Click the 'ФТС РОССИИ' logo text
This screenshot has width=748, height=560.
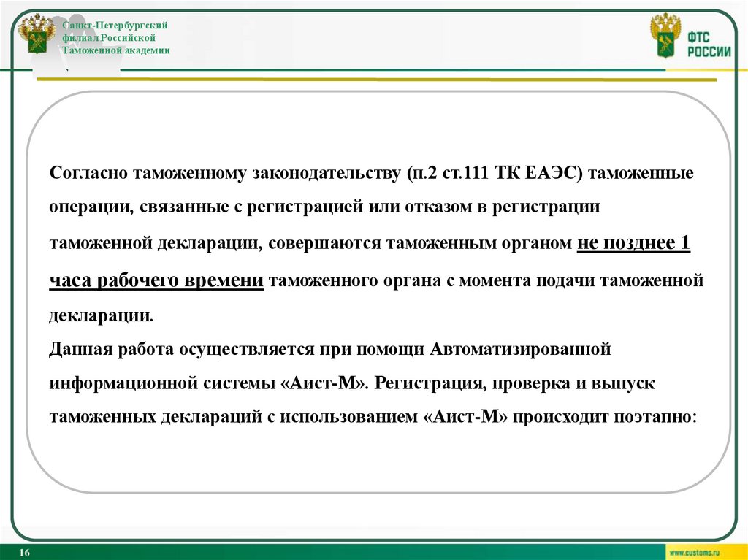709,45
